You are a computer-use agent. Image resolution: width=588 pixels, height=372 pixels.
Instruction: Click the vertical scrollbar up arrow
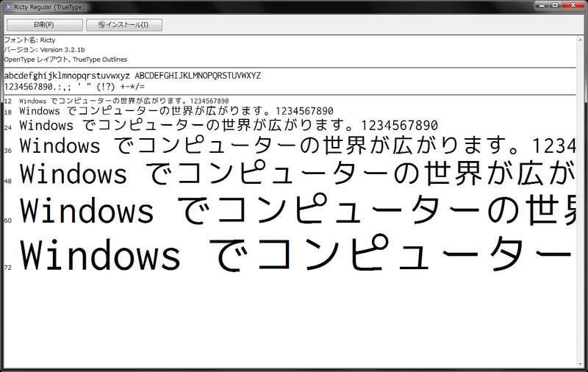(x=581, y=40)
